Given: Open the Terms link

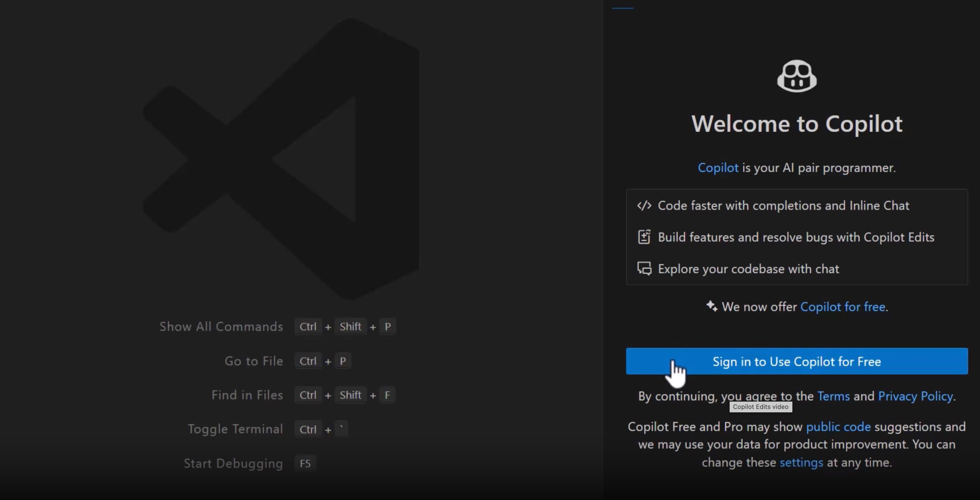Looking at the screenshot, I should tap(835, 396).
